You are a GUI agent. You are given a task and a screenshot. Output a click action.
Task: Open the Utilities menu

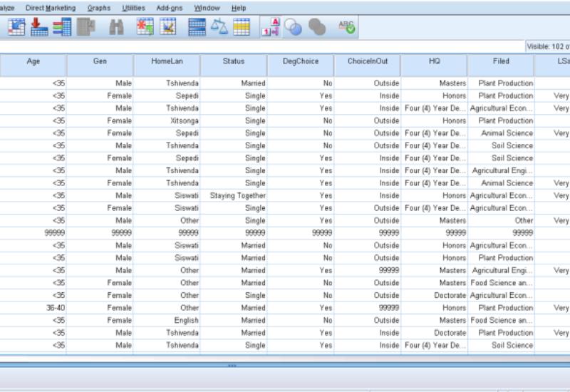coord(132,8)
